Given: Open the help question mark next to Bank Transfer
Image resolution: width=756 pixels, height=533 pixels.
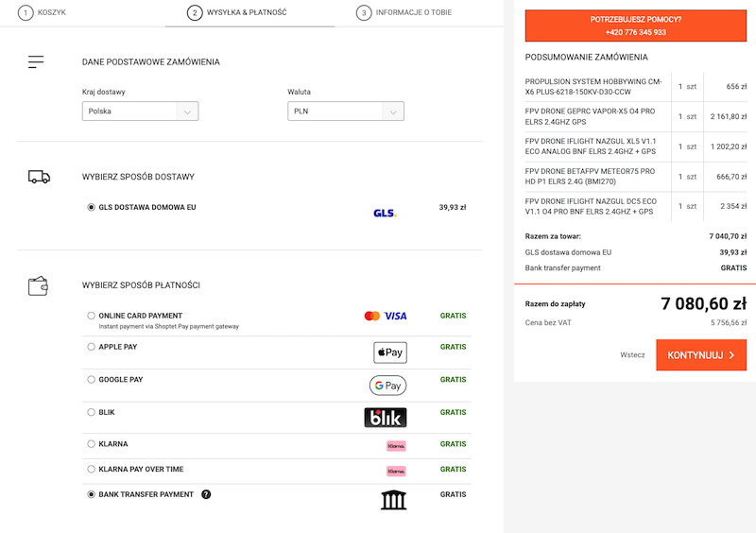Looking at the screenshot, I should [x=206, y=494].
